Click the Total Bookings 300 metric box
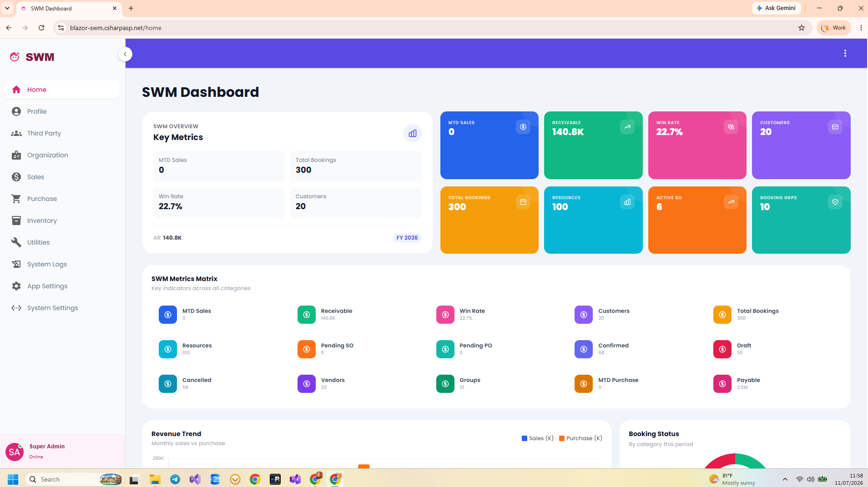This screenshot has width=868, height=487. point(356,166)
